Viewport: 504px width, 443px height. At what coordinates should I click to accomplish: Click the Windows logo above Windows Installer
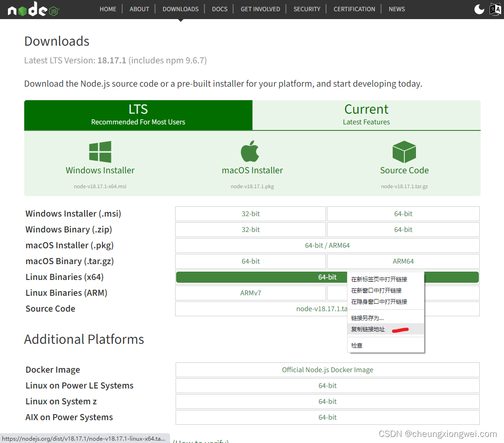[x=100, y=151]
